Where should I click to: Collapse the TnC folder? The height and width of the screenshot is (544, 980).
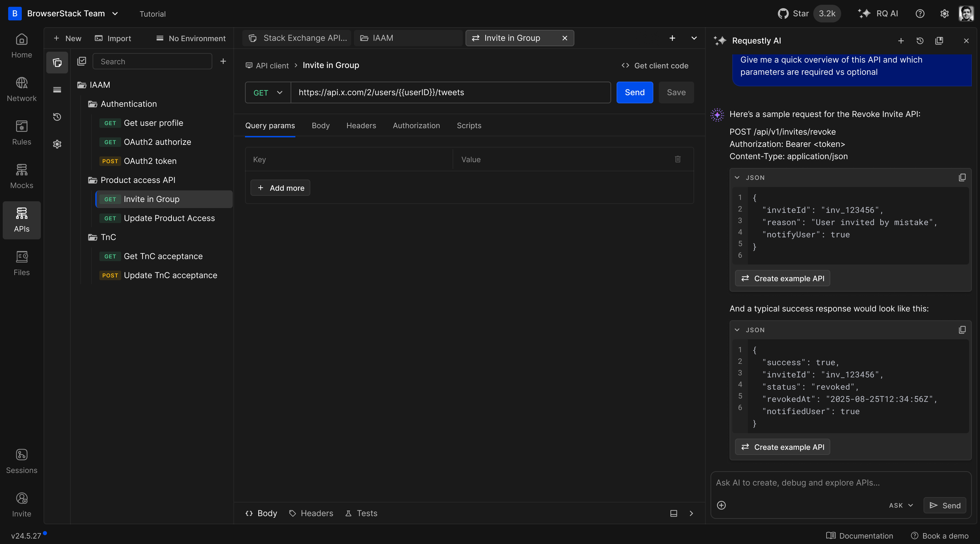[x=102, y=237]
